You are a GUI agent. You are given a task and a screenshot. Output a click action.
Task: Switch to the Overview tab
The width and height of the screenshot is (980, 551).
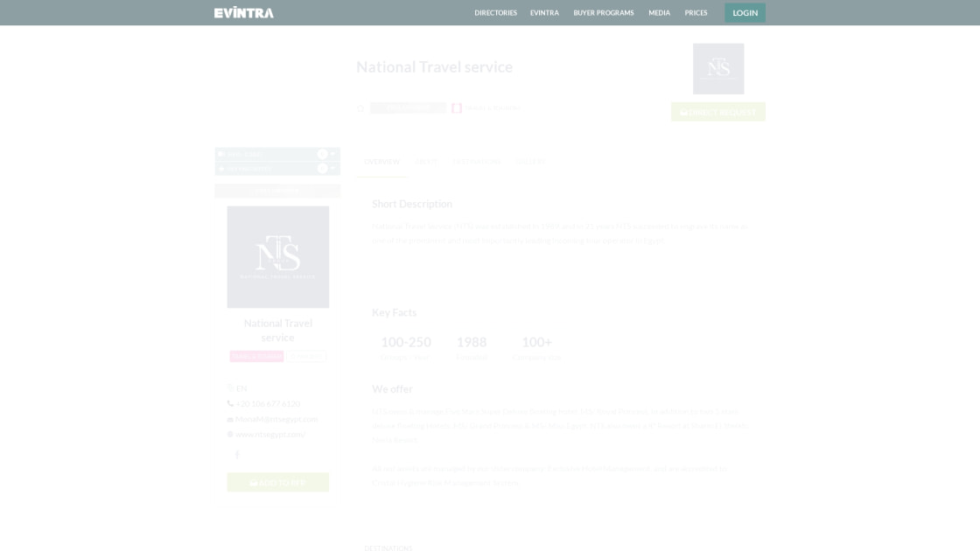click(381, 162)
